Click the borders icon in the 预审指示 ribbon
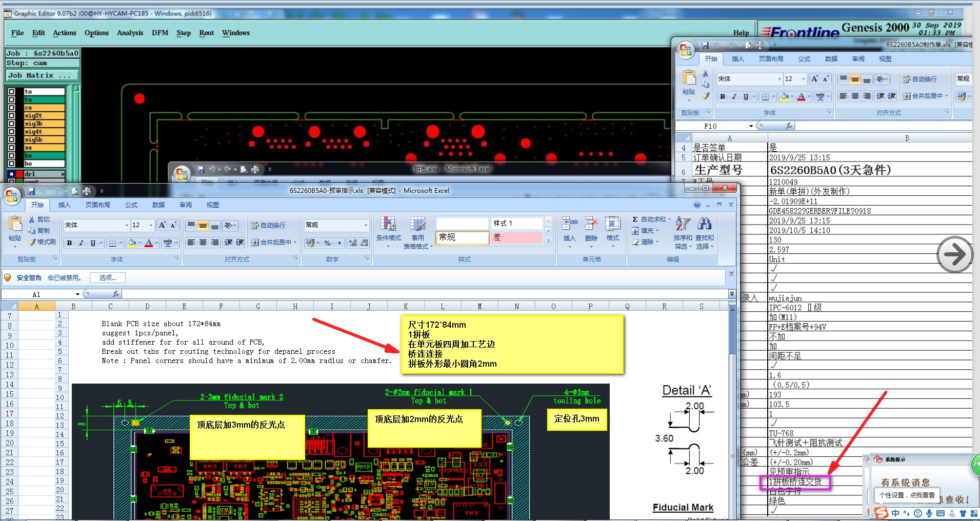The height and width of the screenshot is (521, 980). pos(113,243)
